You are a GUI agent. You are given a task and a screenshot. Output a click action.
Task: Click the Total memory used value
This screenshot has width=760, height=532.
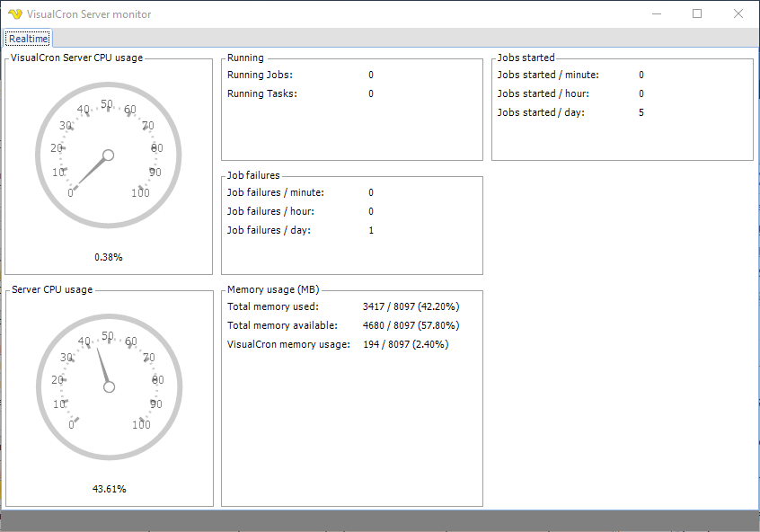pyautogui.click(x=407, y=306)
